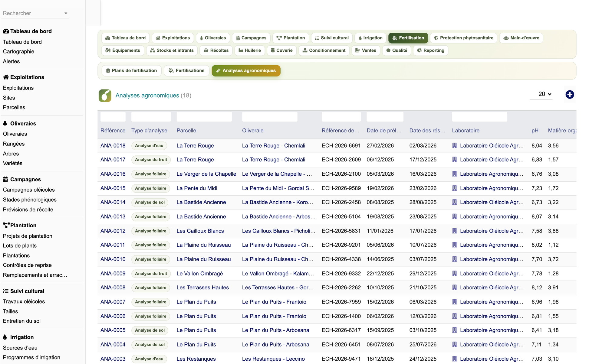Click the Parcelle column filter field
This screenshot has height=364, width=589.
pos(204,117)
